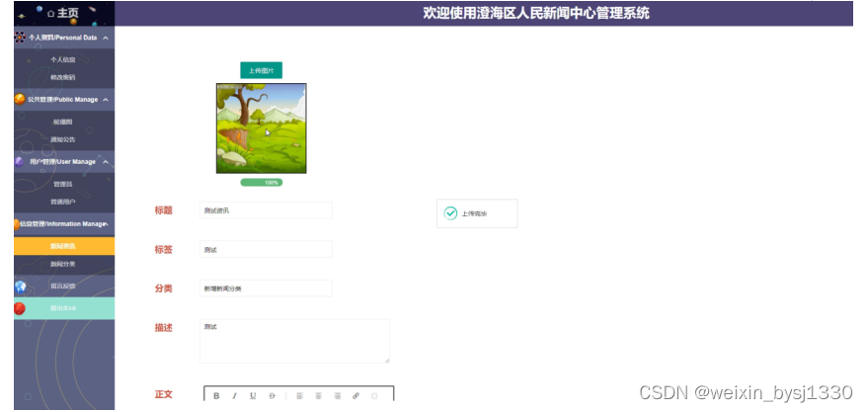Click the 标题 input containing 测试资讯
This screenshot has width=868, height=412.
point(266,210)
